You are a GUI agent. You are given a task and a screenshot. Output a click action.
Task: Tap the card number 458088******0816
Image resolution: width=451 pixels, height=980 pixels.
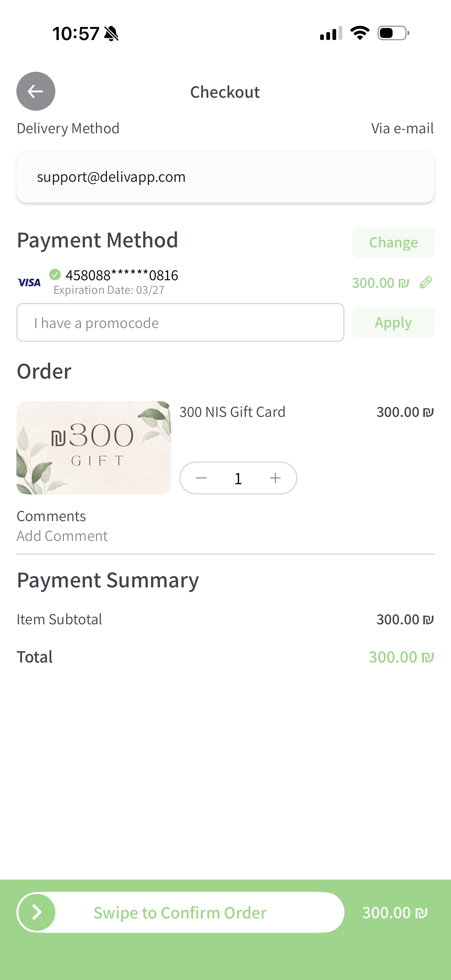(122, 275)
